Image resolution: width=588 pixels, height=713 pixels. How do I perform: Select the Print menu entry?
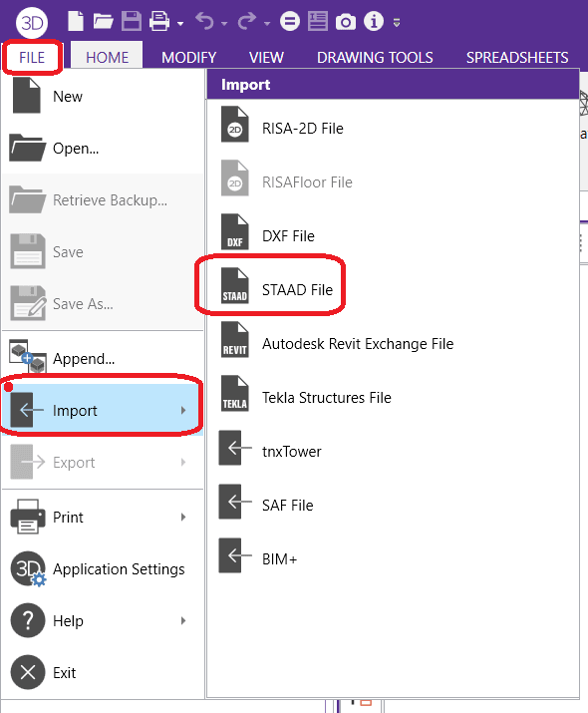103,517
